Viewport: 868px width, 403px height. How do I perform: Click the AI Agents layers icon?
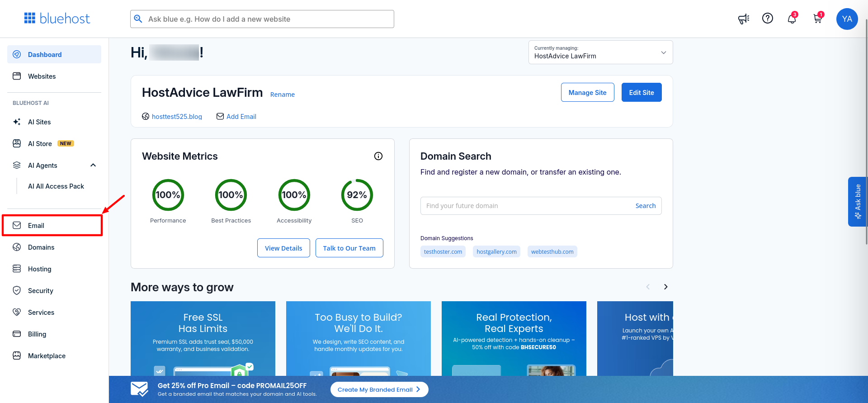17,165
